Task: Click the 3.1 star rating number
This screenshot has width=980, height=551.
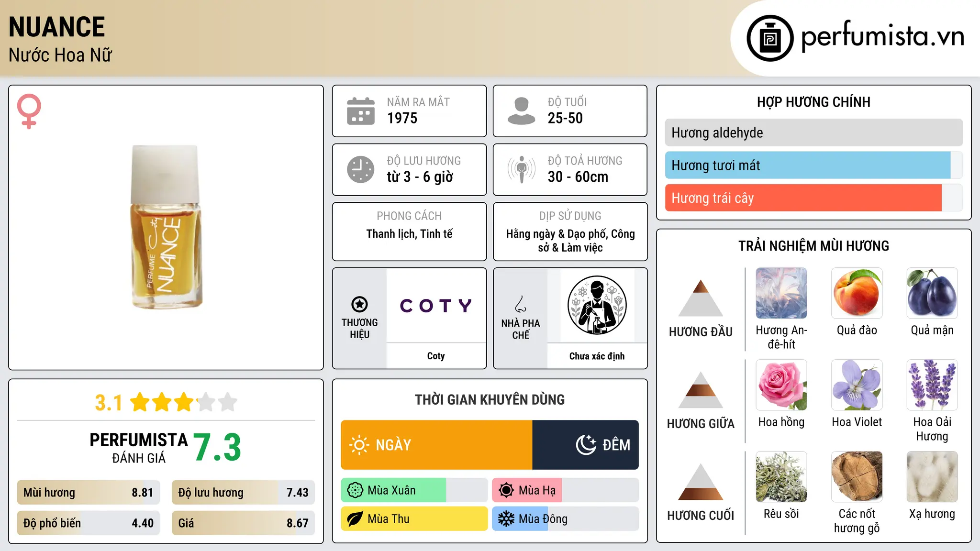Action: click(x=108, y=403)
